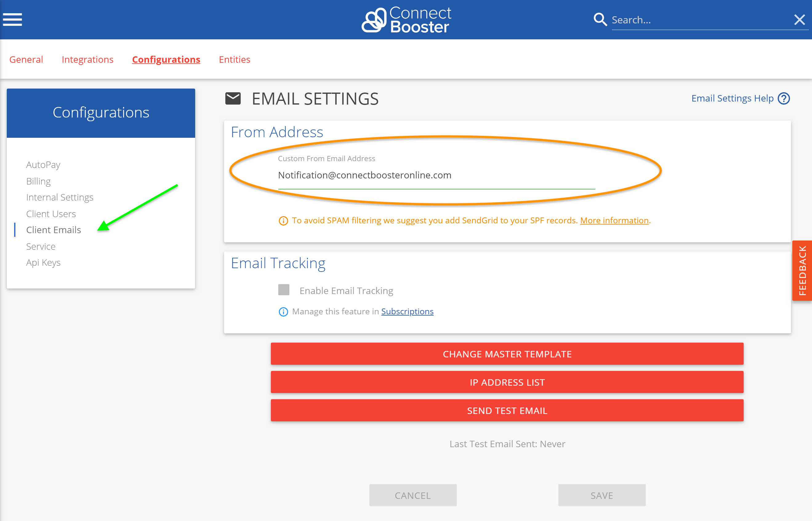Open the Integrations tab
Screen dimensions: 812x521
87,60
